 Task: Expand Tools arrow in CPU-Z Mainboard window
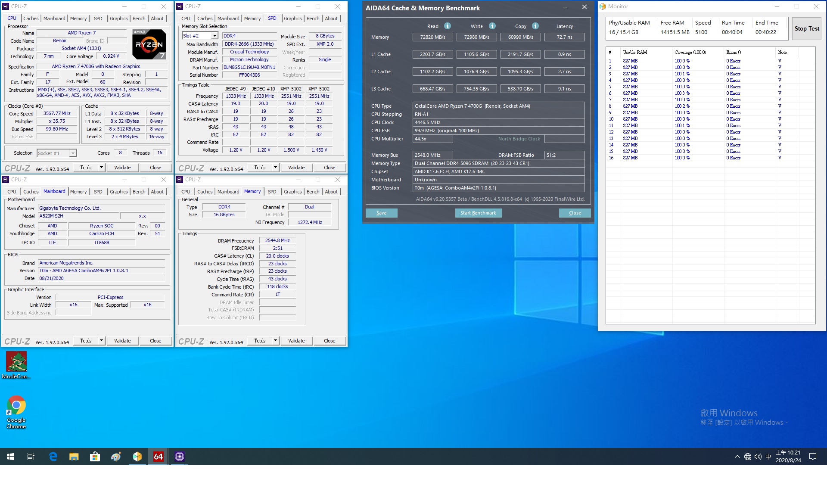(x=101, y=341)
